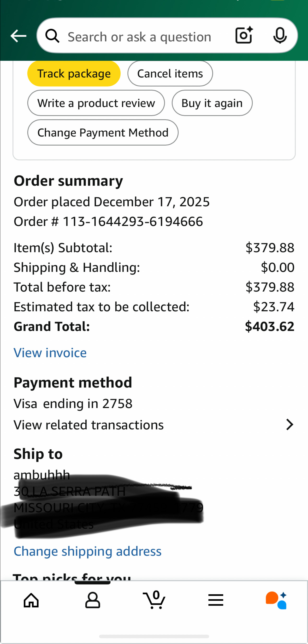Tap the microphone voice search icon
308x644 pixels.
tap(280, 35)
